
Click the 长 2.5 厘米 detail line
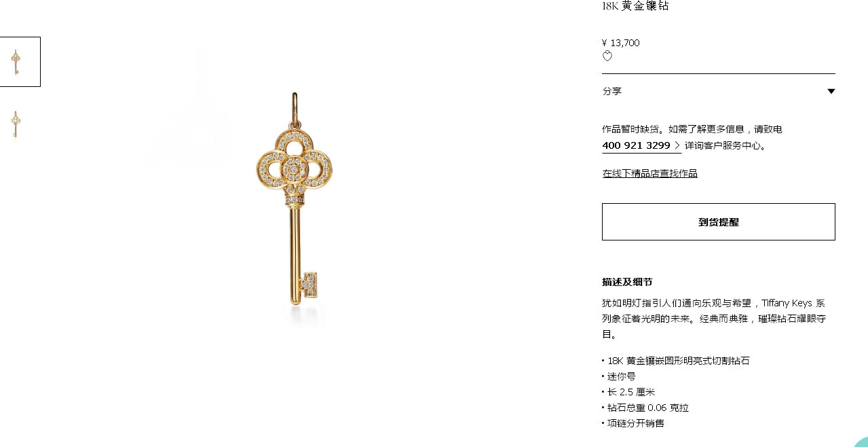(630, 392)
